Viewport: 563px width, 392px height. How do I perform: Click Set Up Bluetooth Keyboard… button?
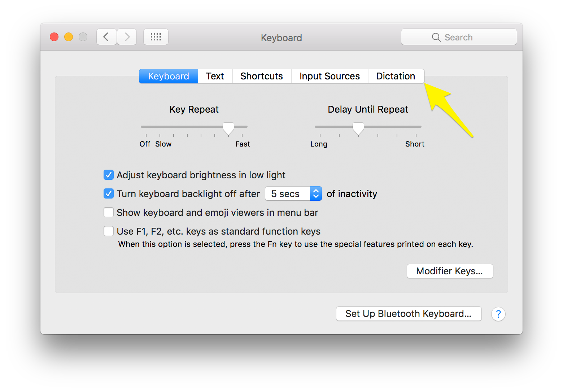coord(409,314)
